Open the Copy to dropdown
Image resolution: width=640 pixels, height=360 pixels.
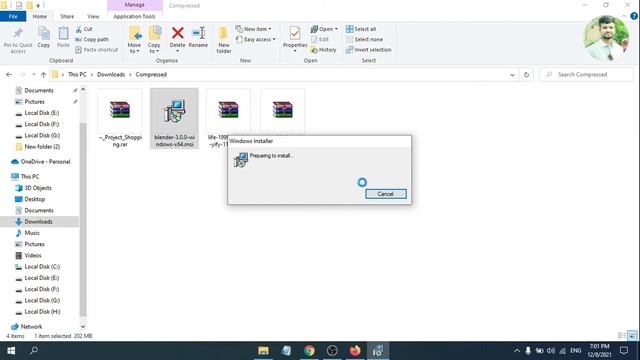[x=154, y=40]
